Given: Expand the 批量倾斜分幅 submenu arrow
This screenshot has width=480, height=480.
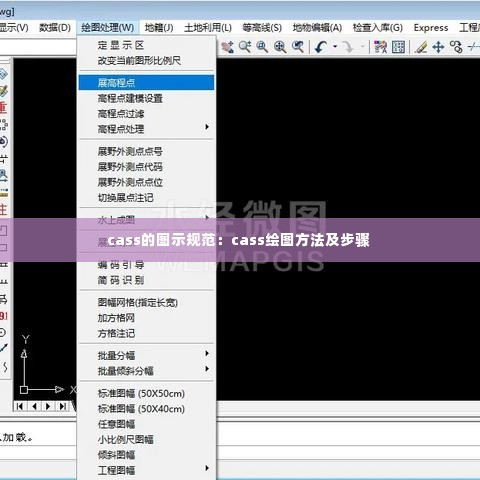Looking at the screenshot, I should [x=207, y=369].
